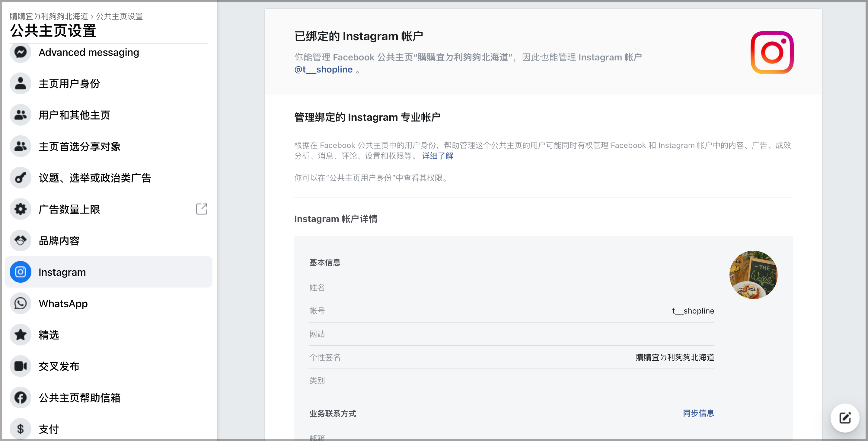Click the person icon beside 主页用户身份

[x=21, y=83]
